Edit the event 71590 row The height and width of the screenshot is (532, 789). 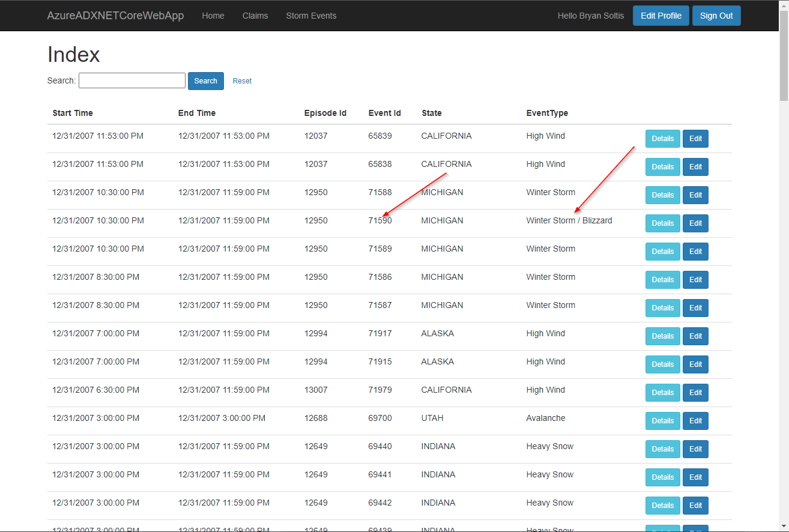(695, 223)
